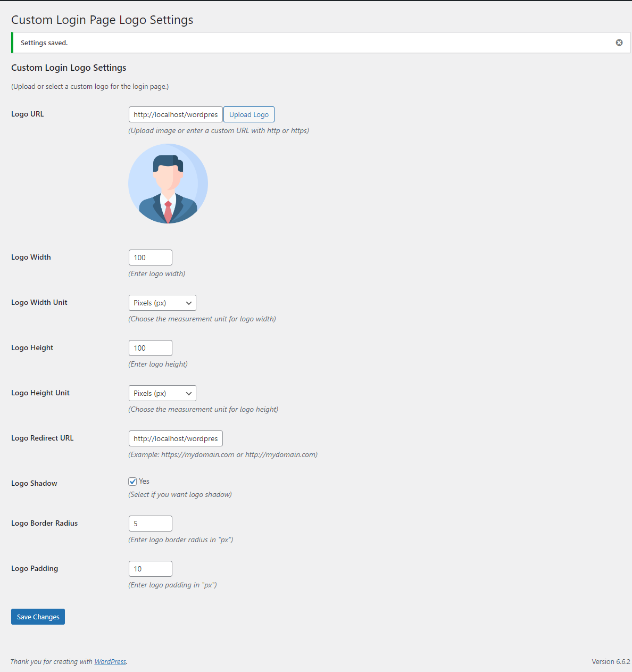
Task: Click the "Settings saved." message text
Action: tap(44, 42)
